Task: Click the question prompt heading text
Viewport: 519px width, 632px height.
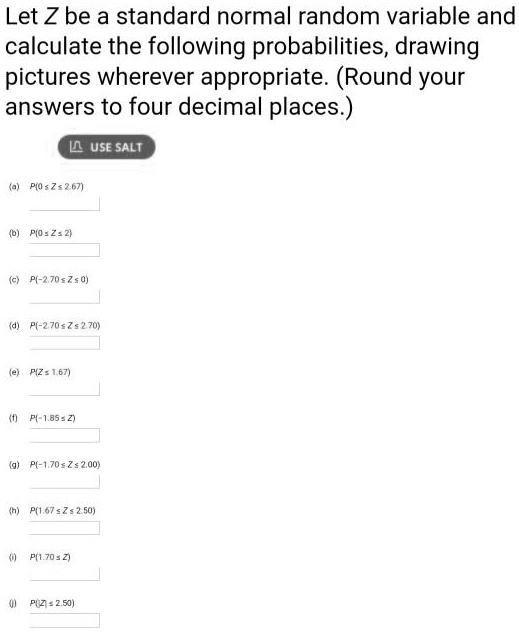Action: tap(260, 61)
